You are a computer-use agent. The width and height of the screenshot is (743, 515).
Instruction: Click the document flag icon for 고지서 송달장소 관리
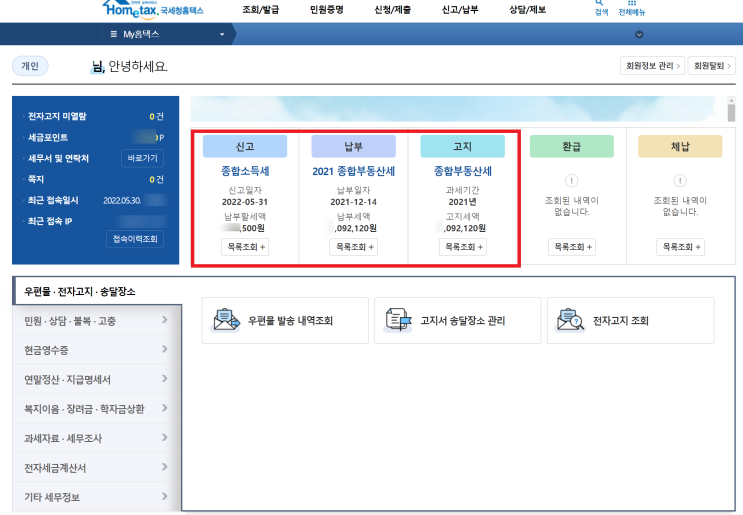click(398, 320)
